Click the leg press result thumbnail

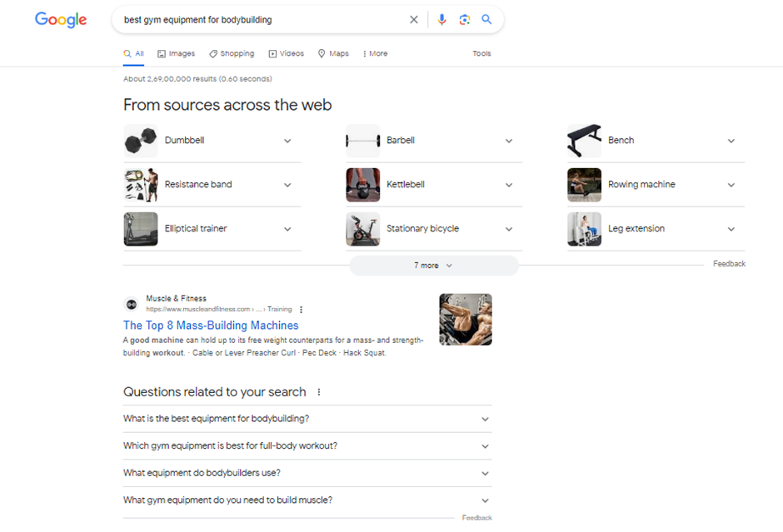point(466,319)
